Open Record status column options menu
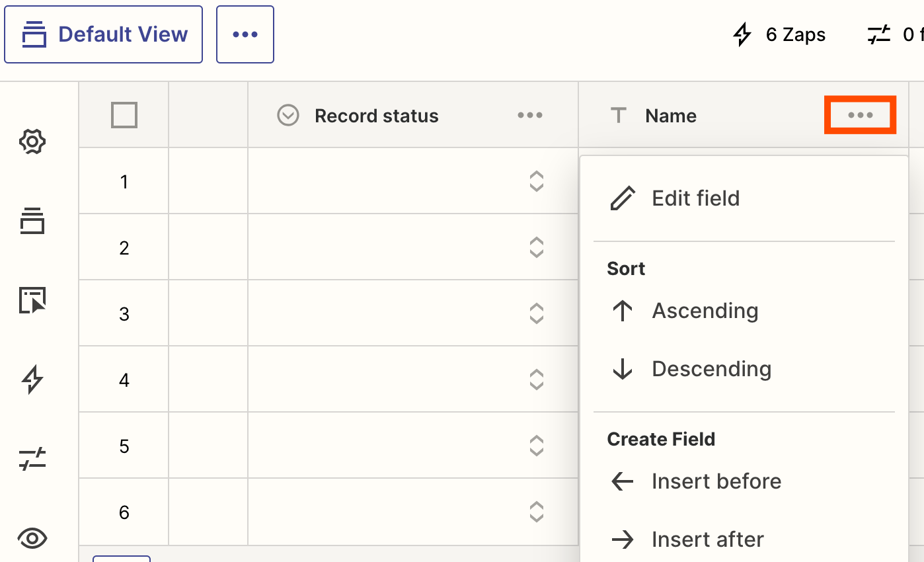This screenshot has height=562, width=924. pyautogui.click(x=530, y=116)
